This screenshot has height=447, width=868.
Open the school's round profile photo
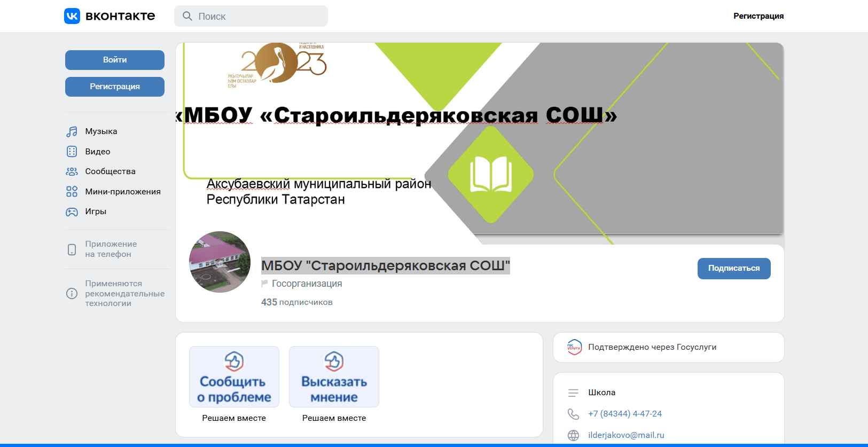tap(220, 262)
